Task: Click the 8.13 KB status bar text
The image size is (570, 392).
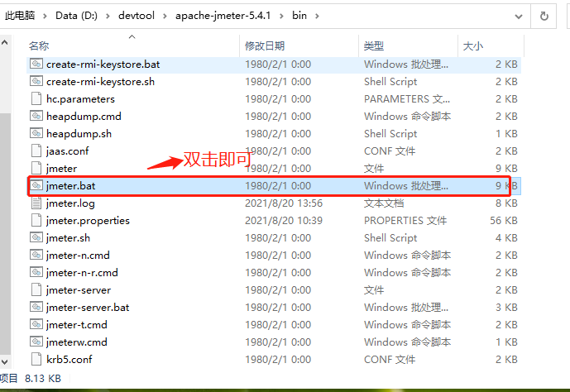Action: coord(42,378)
